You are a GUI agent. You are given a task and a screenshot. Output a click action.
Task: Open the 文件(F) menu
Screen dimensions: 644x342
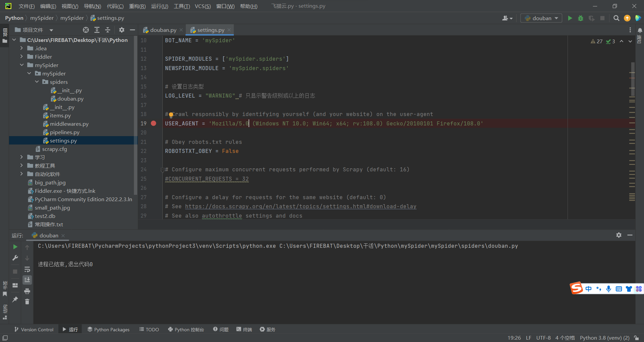click(26, 6)
